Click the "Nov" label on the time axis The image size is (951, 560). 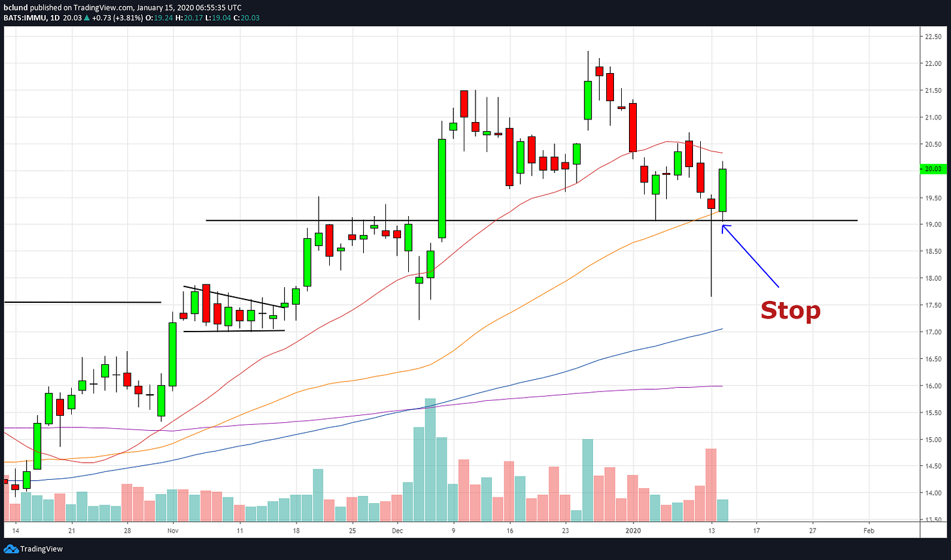(173, 531)
